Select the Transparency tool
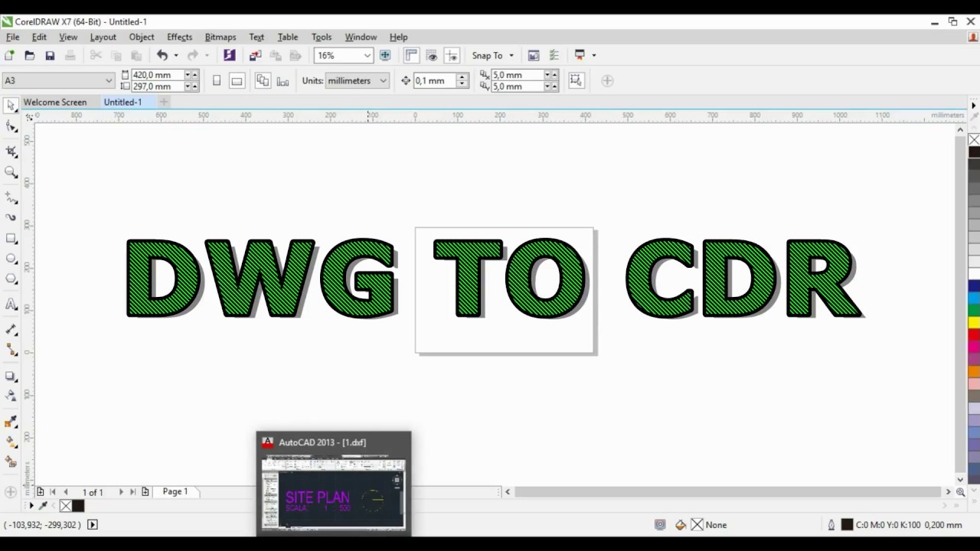This screenshot has width=980, height=551. coord(11,396)
